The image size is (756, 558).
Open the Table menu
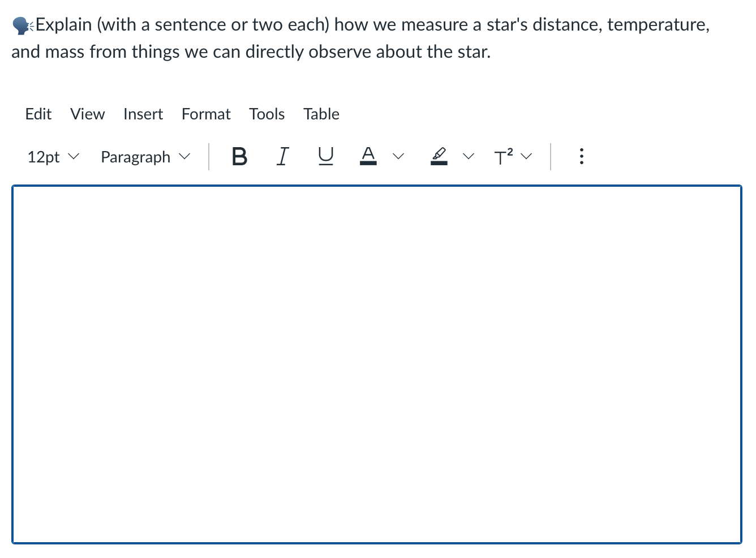point(321,114)
